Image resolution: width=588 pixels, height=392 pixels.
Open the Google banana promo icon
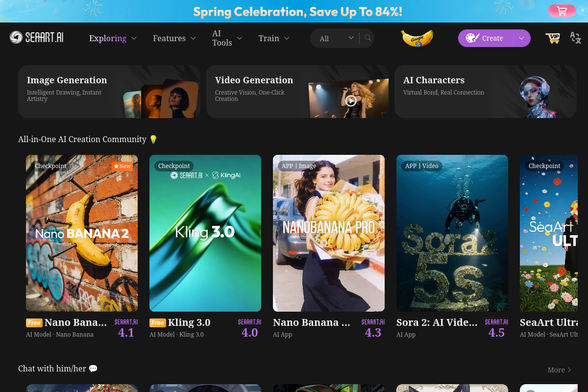417,38
